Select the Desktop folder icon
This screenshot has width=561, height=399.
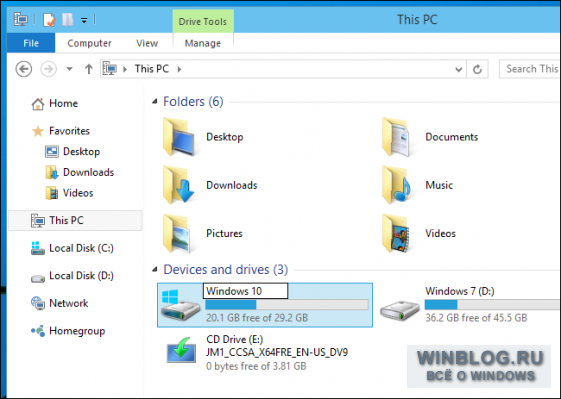pyautogui.click(x=179, y=137)
